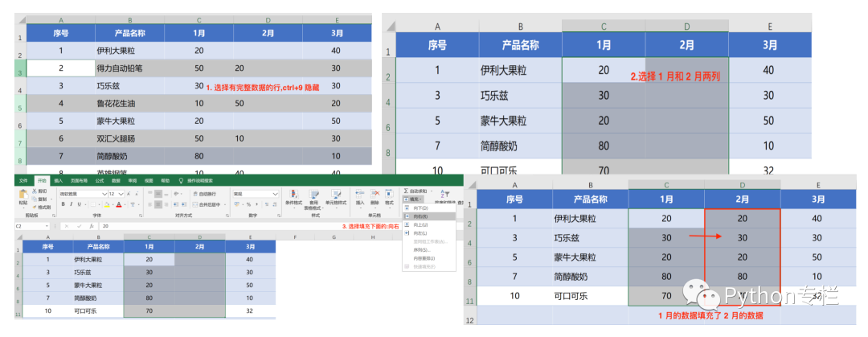
Task: Choose Fill Right 向右(R) menu item
Action: tap(429, 216)
